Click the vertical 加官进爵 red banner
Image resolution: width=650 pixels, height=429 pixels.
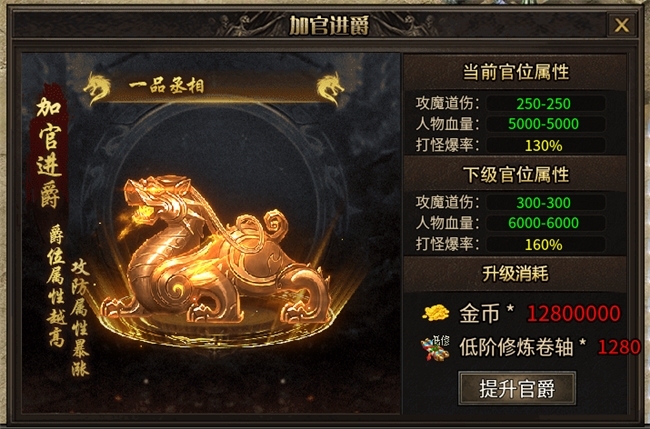pyautogui.click(x=49, y=151)
